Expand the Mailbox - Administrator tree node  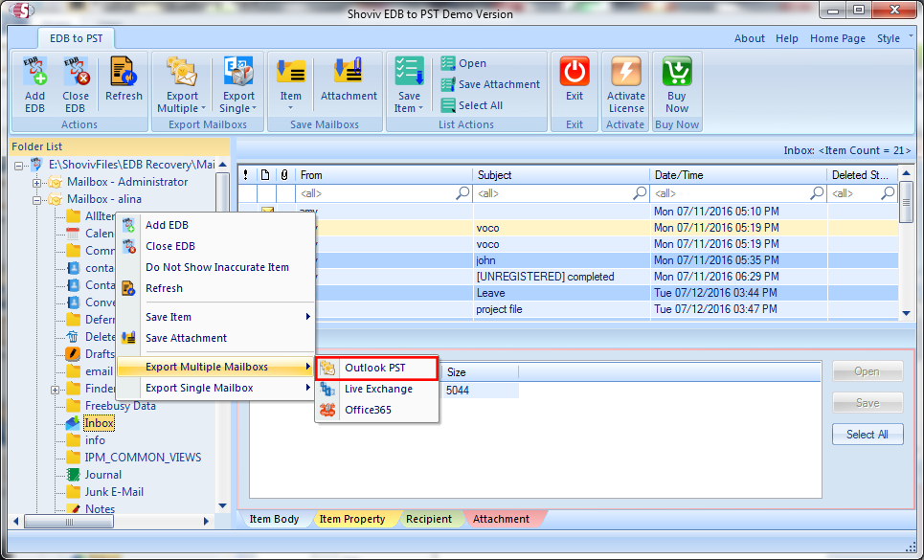[37, 182]
